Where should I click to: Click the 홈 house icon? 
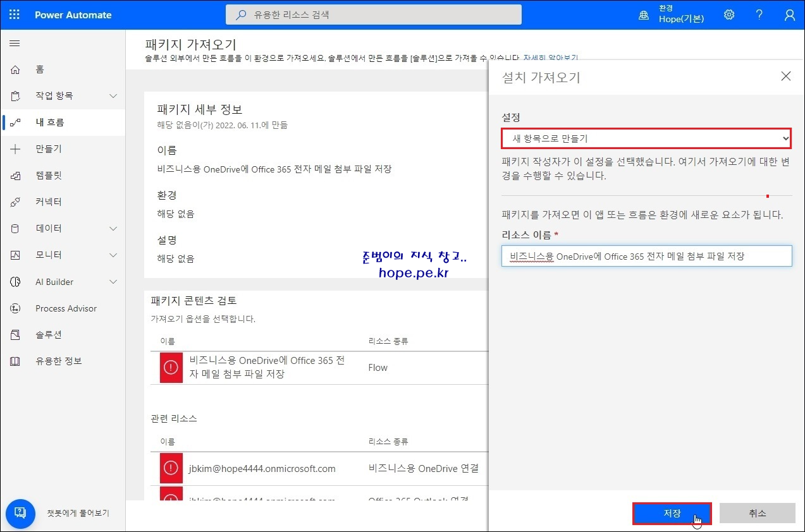(15, 70)
